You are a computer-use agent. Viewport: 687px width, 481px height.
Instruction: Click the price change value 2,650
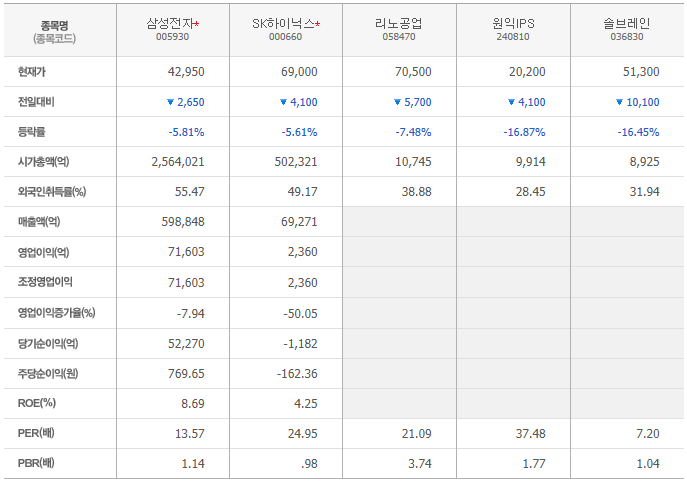coord(191,102)
